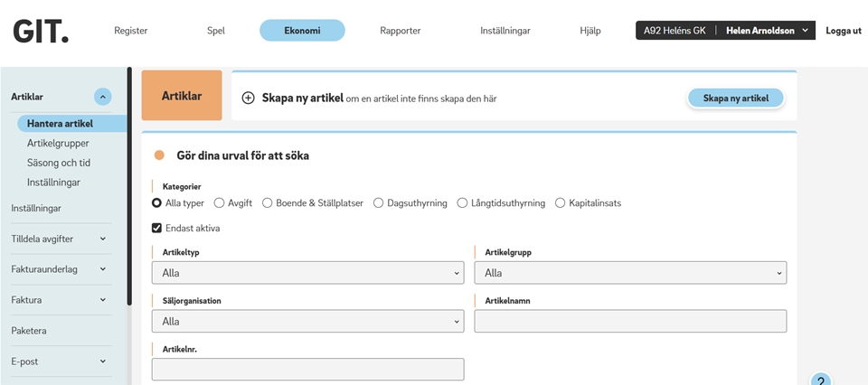This screenshot has height=385, width=868.
Task: Choose the Kapitalinsats radio button
Action: coord(561,203)
